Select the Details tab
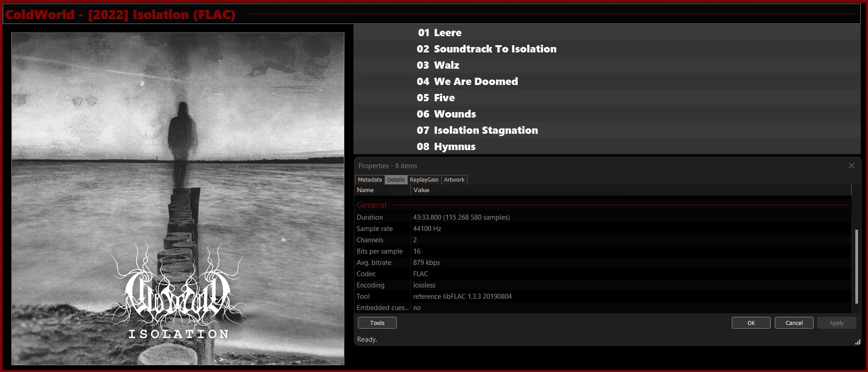 coord(396,180)
